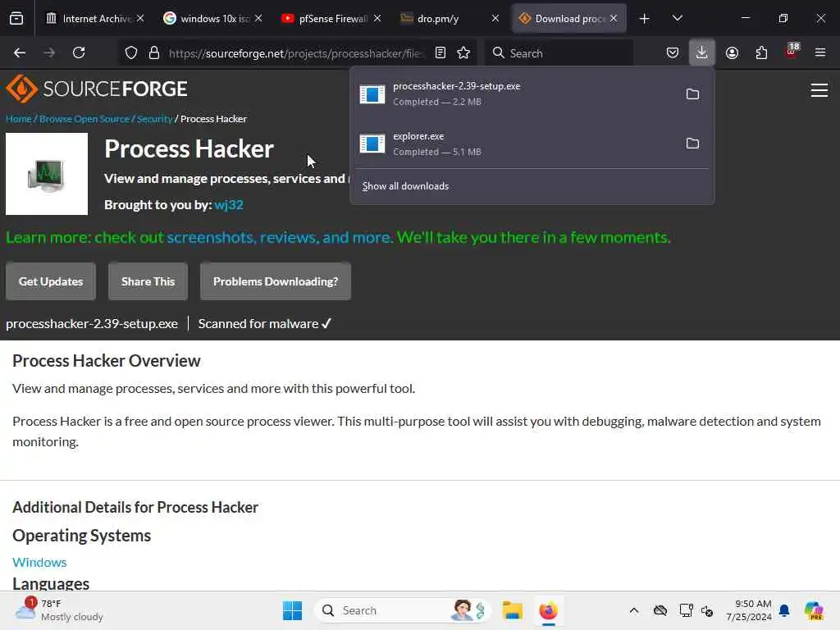Open new browser tab
The height and width of the screenshot is (630, 840).
(645, 19)
